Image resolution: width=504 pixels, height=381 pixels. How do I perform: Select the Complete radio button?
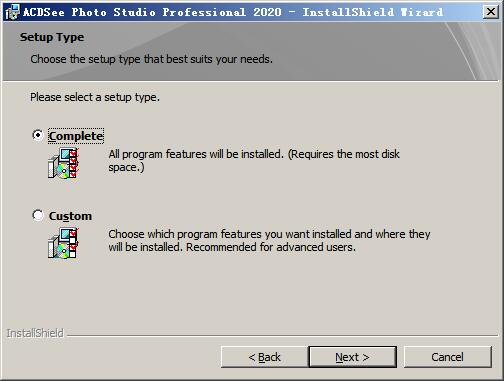(38, 135)
